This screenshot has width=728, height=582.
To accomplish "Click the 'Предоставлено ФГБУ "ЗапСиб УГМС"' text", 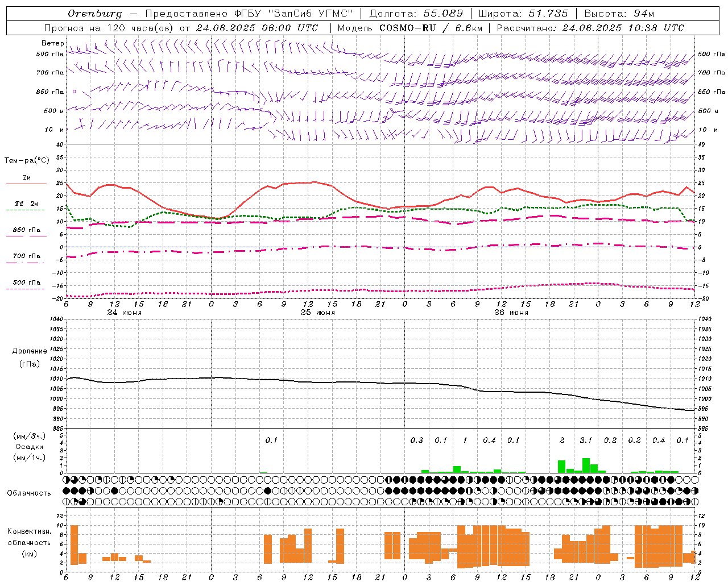I will (249, 14).
